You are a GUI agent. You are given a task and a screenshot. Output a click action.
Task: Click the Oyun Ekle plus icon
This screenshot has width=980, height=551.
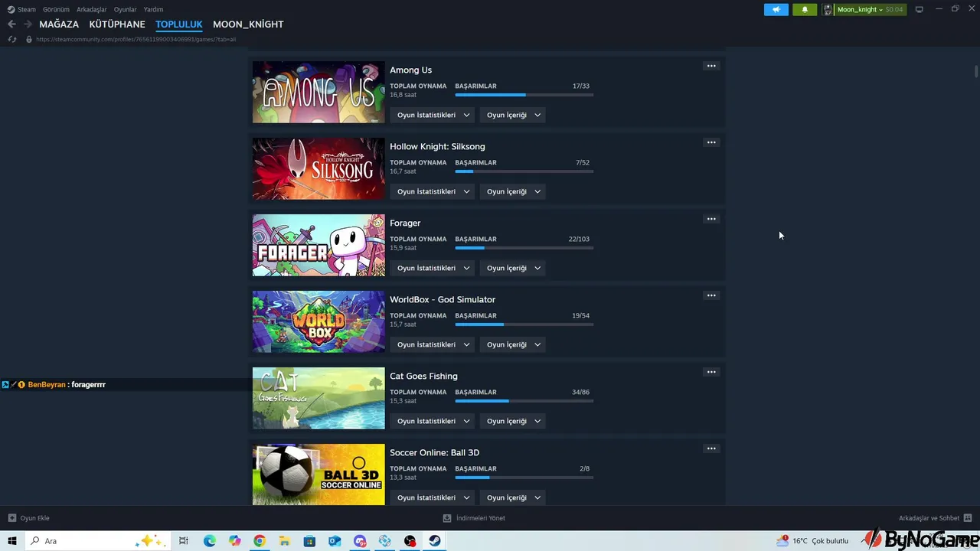click(11, 518)
